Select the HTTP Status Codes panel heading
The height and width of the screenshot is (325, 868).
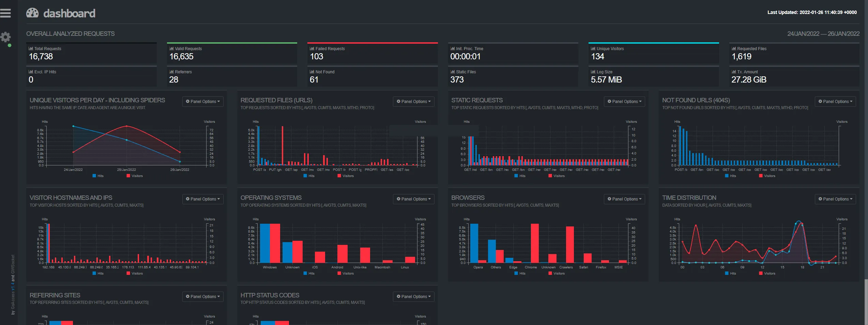click(x=270, y=295)
